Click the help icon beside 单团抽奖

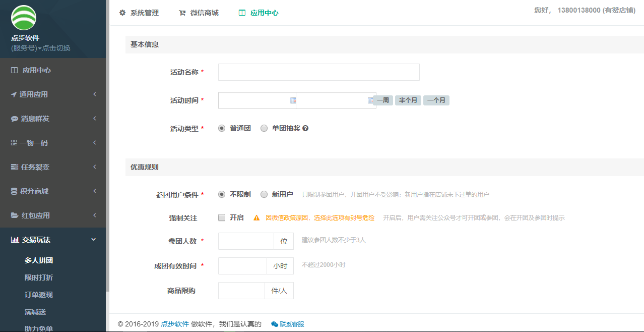click(305, 129)
